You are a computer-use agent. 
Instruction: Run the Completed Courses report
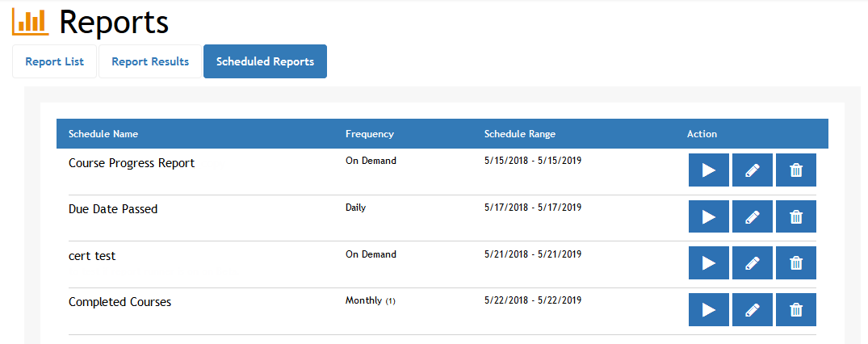pos(708,310)
